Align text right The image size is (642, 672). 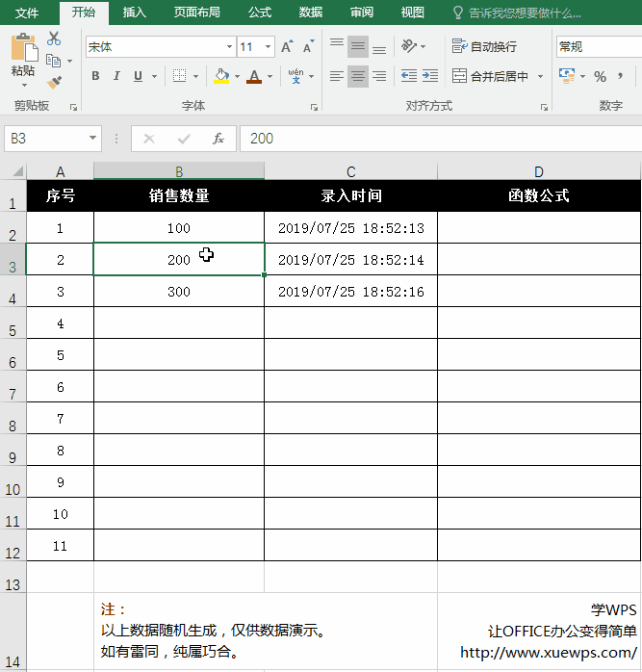tap(379, 76)
